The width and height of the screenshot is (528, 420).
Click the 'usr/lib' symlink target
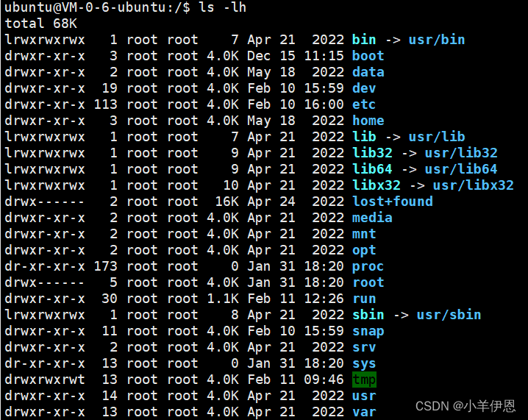pos(437,137)
